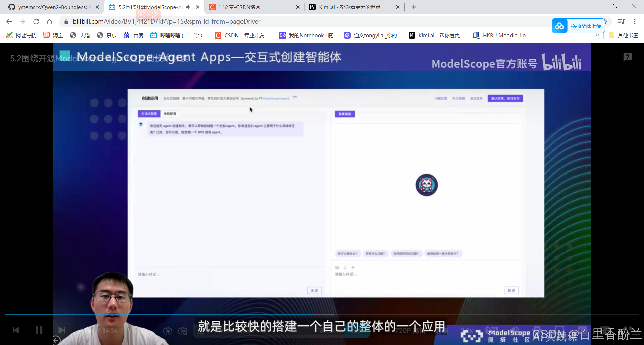Open 网址导航 bookmark
Viewport: 644px width, 345px height.
[21, 35]
